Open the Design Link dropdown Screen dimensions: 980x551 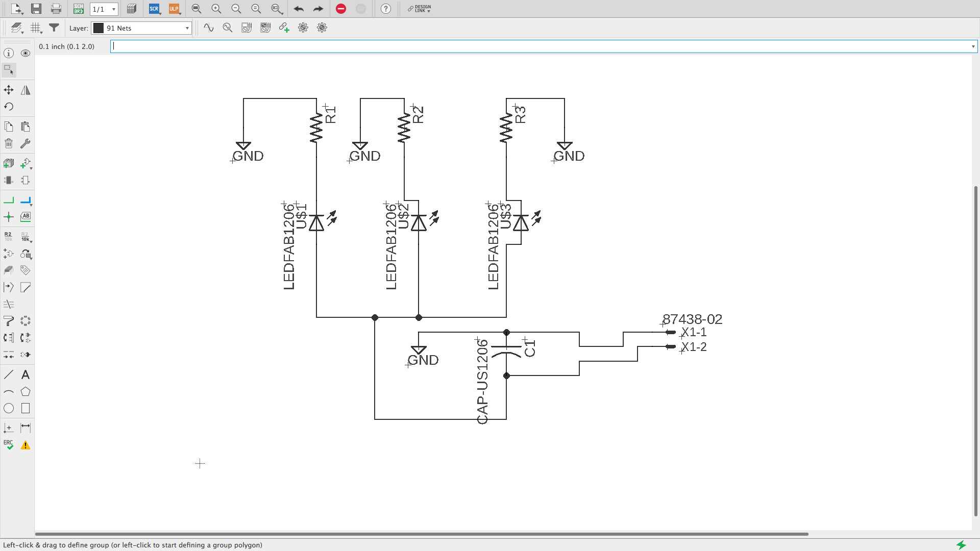tap(419, 9)
